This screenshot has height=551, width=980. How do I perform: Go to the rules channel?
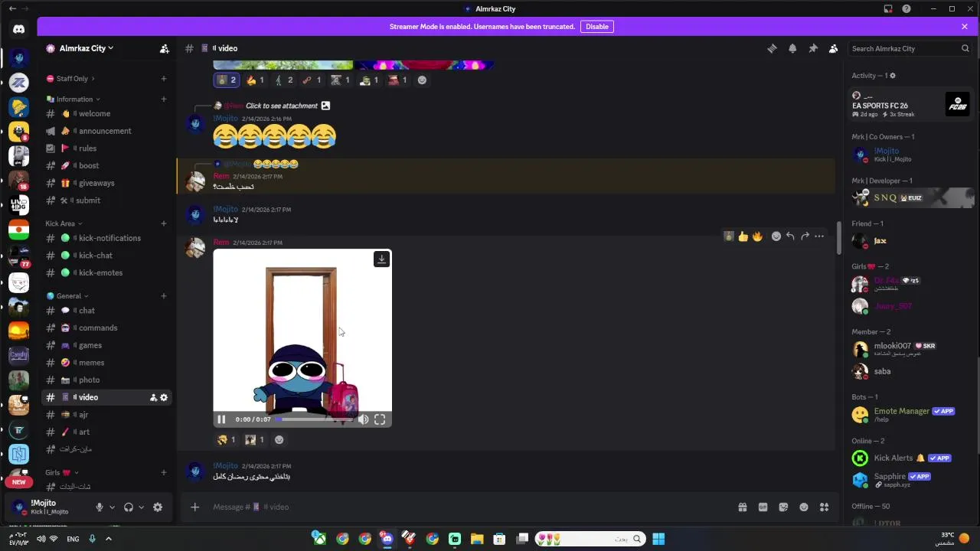106,148
